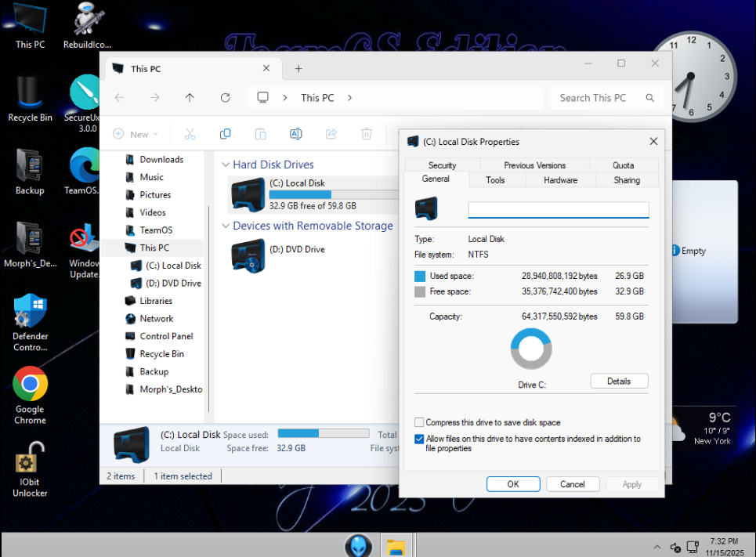Click the Cut scissors icon in toolbar
Screen dimensions: 756x557
pyautogui.click(x=190, y=134)
